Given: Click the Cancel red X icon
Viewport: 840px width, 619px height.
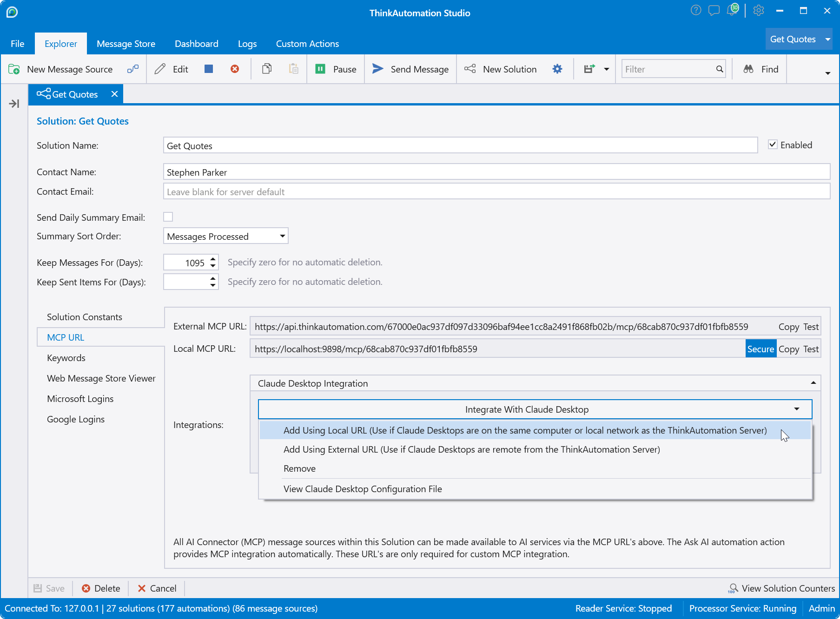Looking at the screenshot, I should (142, 588).
